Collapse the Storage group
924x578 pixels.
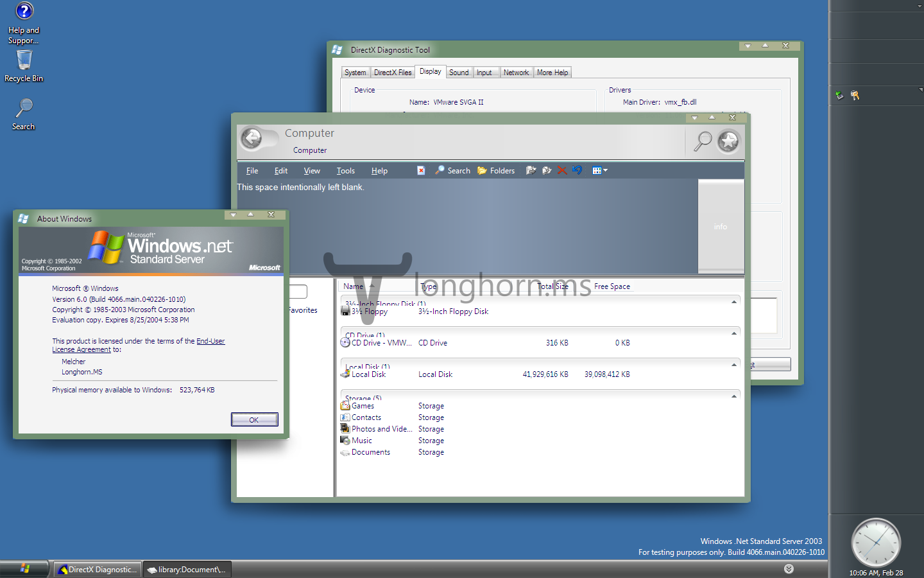click(x=734, y=396)
